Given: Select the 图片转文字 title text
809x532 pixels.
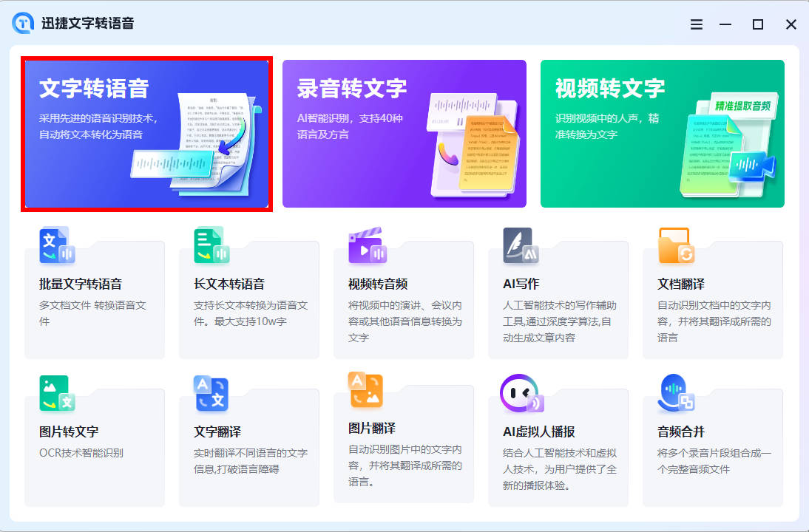Looking at the screenshot, I should (x=69, y=432).
